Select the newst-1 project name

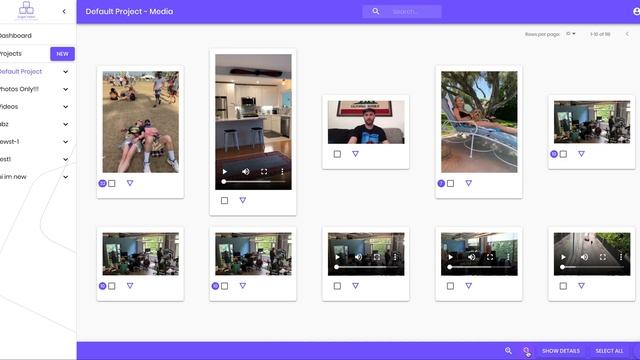[10, 142]
